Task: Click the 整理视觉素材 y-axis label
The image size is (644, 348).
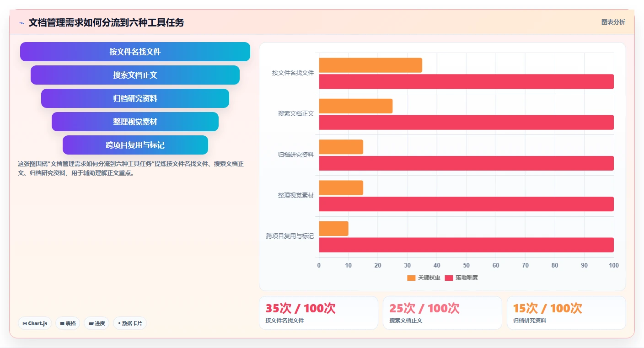Action: [296, 195]
